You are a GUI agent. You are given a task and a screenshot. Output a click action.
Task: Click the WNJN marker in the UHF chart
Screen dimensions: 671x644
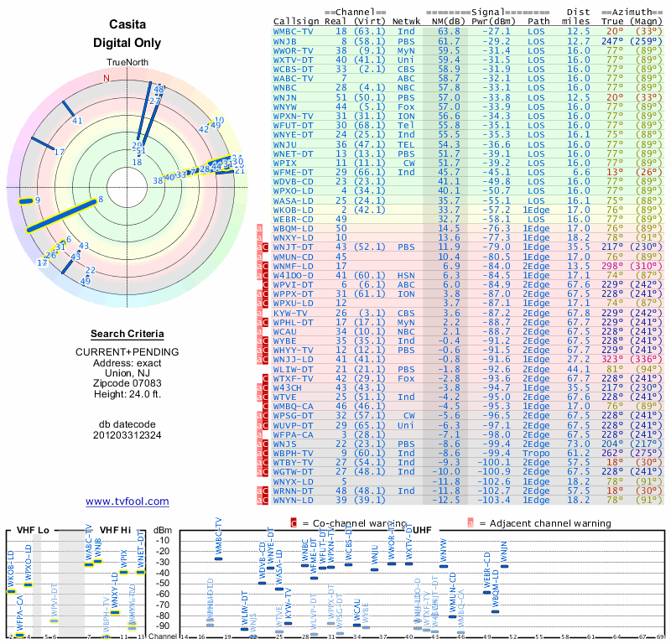504,566
